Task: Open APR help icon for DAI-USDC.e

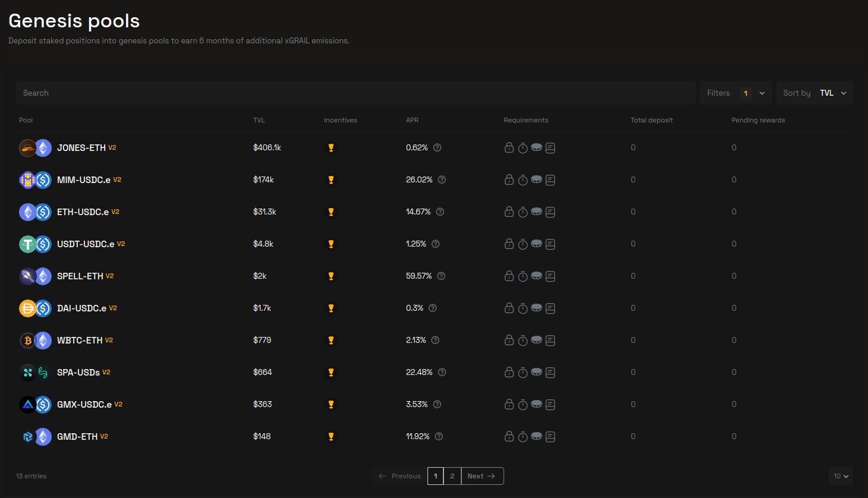Action: coord(432,308)
